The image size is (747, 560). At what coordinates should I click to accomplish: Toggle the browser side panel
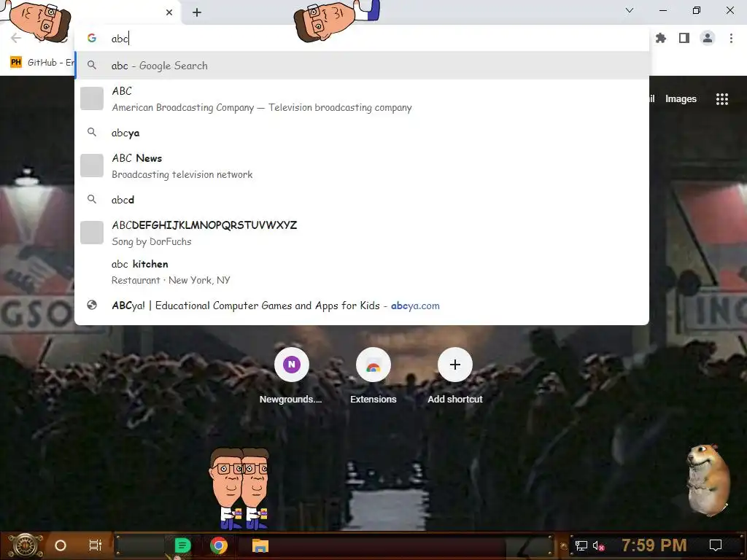click(684, 38)
